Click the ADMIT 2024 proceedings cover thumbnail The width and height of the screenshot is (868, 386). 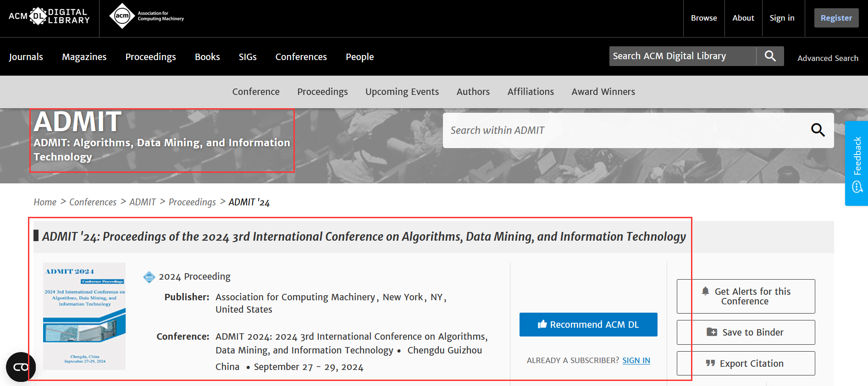pos(84,316)
